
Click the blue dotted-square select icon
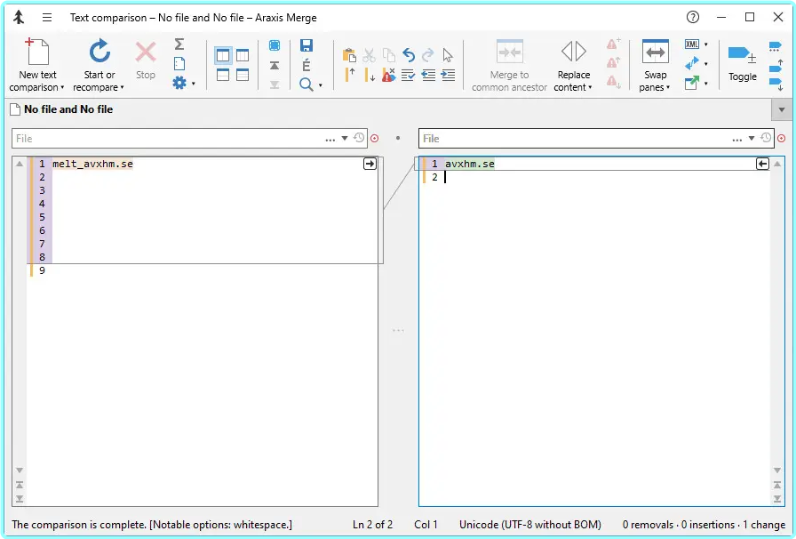[274, 46]
